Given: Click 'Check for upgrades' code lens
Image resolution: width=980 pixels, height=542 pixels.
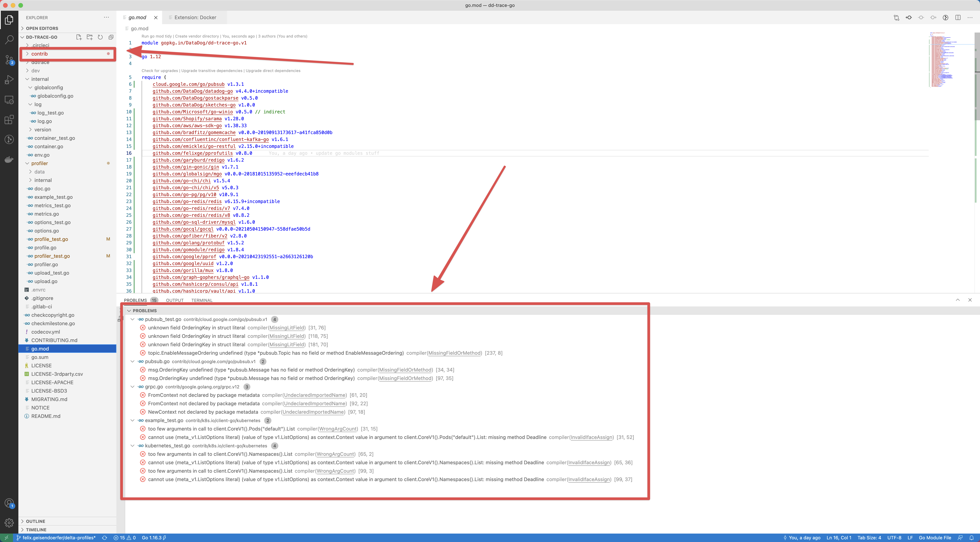Looking at the screenshot, I should point(159,71).
